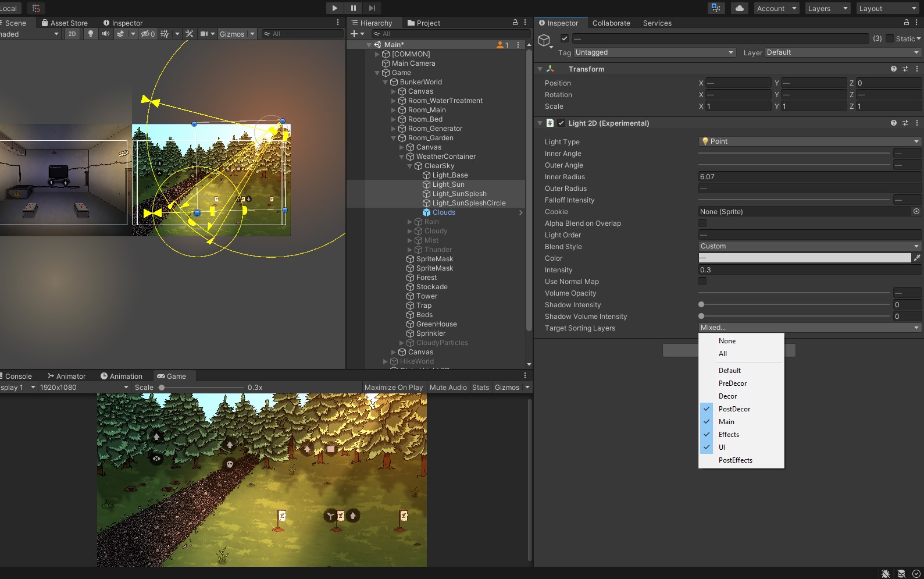The width and height of the screenshot is (924, 579).
Task: Toggle scene lighting bulb icon
Action: tap(90, 34)
